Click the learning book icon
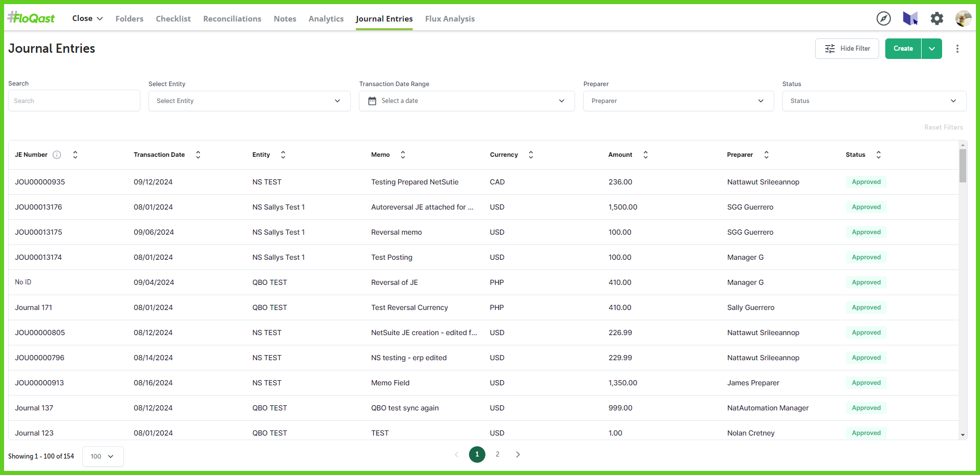This screenshot has width=980, height=475. click(910, 18)
